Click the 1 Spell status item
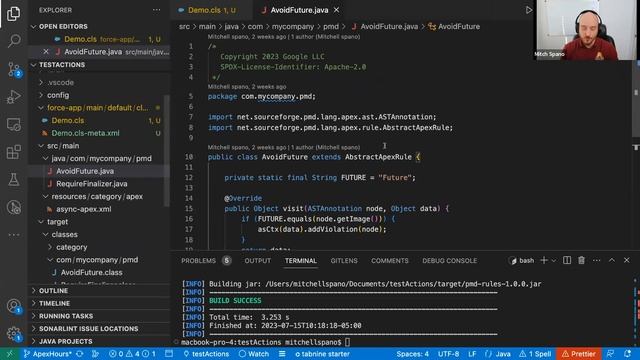The height and width of the screenshot is (360, 640). coord(535,354)
